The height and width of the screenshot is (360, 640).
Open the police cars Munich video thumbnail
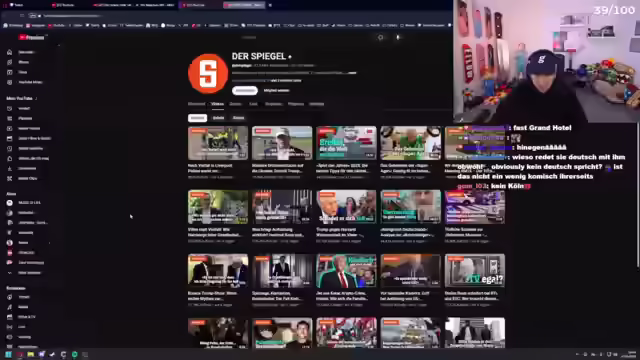[475, 207]
